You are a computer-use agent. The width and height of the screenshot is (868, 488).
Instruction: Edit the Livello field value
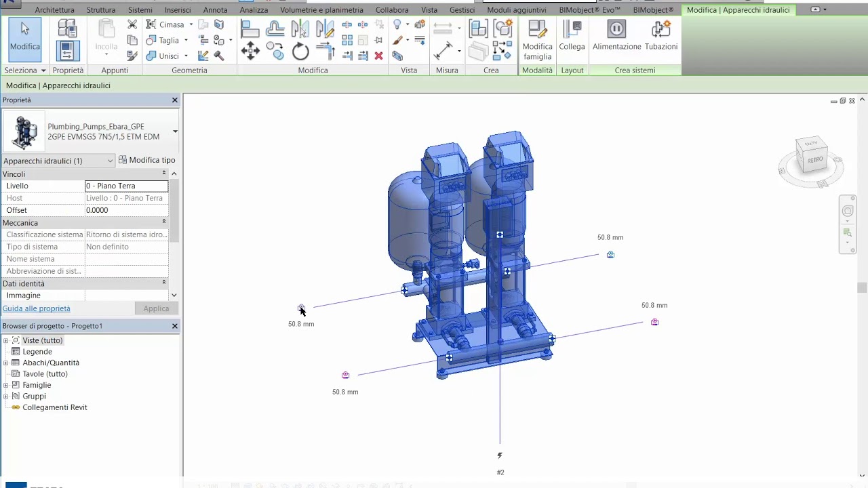click(126, 186)
